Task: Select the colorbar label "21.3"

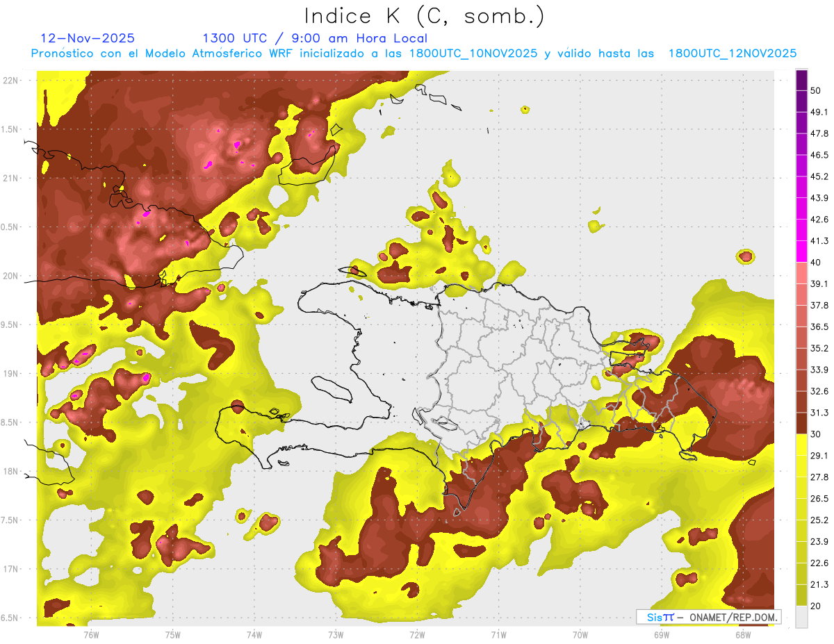Action: point(819,584)
